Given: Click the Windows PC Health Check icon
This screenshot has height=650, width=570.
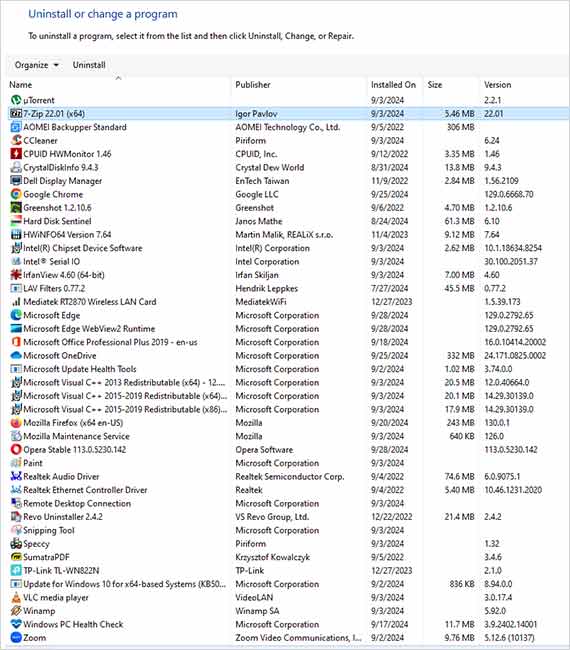Looking at the screenshot, I should click(16, 624).
